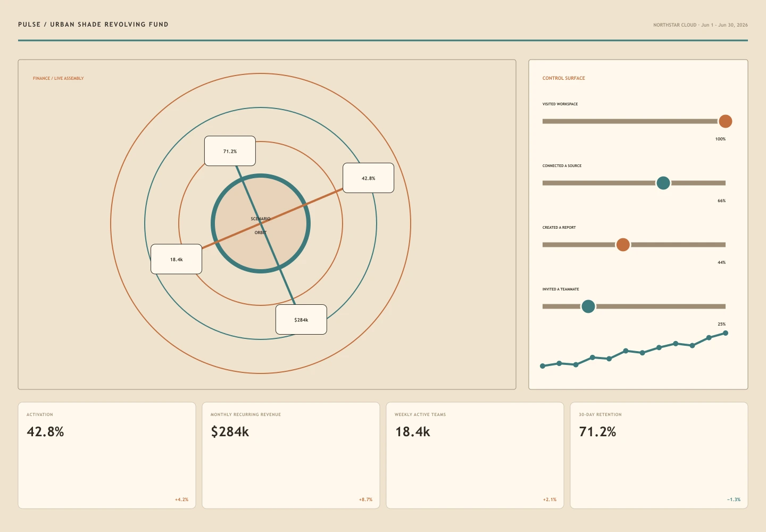Click the +4.2% change value

point(181,500)
